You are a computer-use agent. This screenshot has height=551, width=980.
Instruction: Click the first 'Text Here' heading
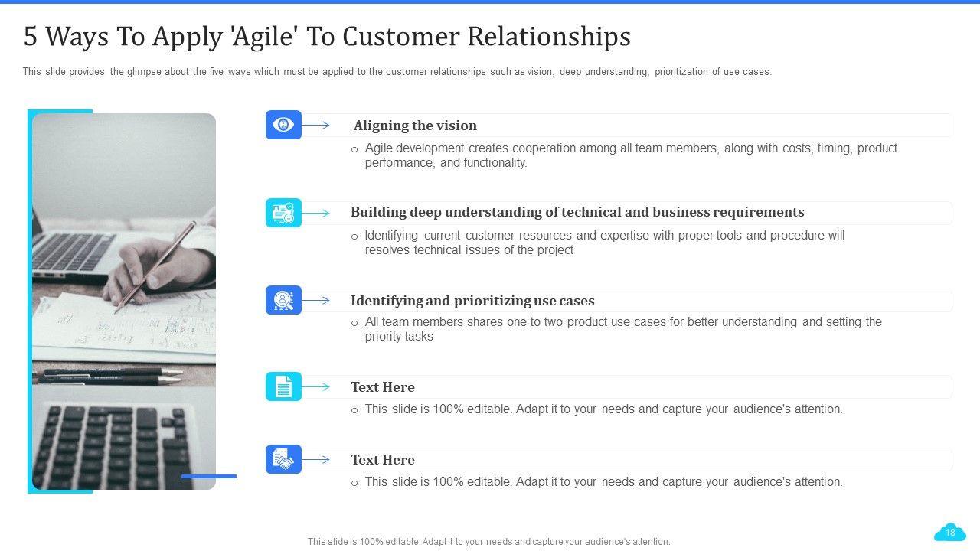point(383,387)
